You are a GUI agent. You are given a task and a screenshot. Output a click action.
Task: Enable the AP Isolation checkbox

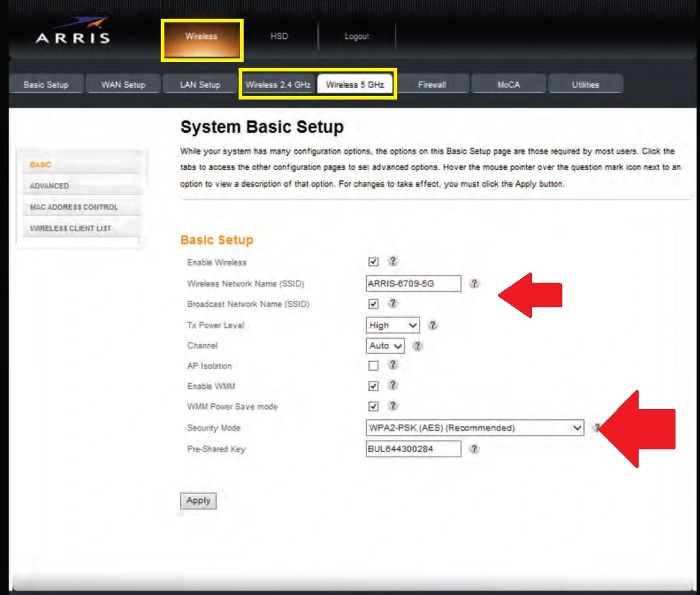373,366
